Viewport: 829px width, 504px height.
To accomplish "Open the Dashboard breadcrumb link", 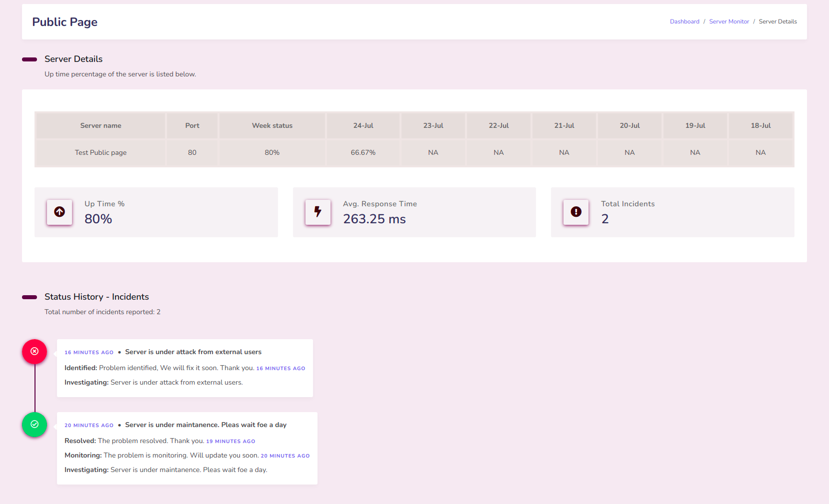I will [x=684, y=21].
